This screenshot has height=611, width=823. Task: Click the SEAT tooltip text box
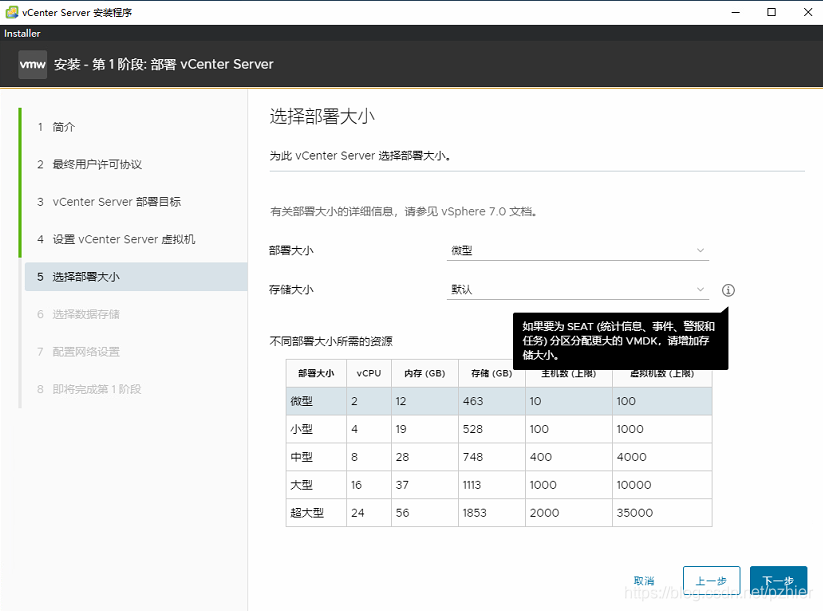620,340
